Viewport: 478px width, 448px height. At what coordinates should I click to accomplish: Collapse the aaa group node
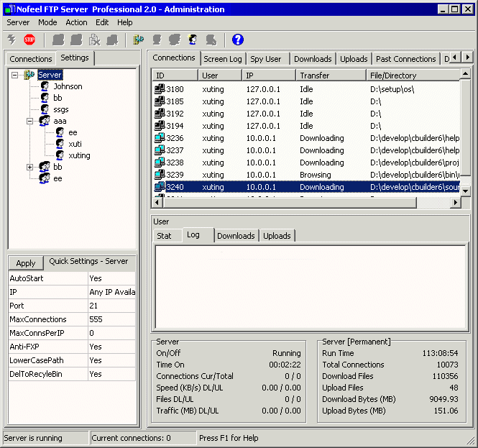(x=29, y=121)
